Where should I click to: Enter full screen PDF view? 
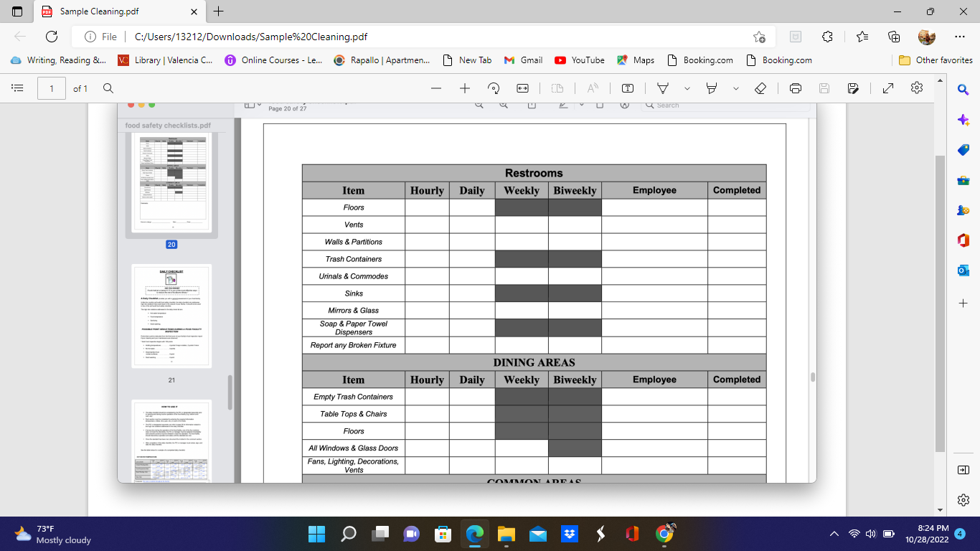(888, 88)
